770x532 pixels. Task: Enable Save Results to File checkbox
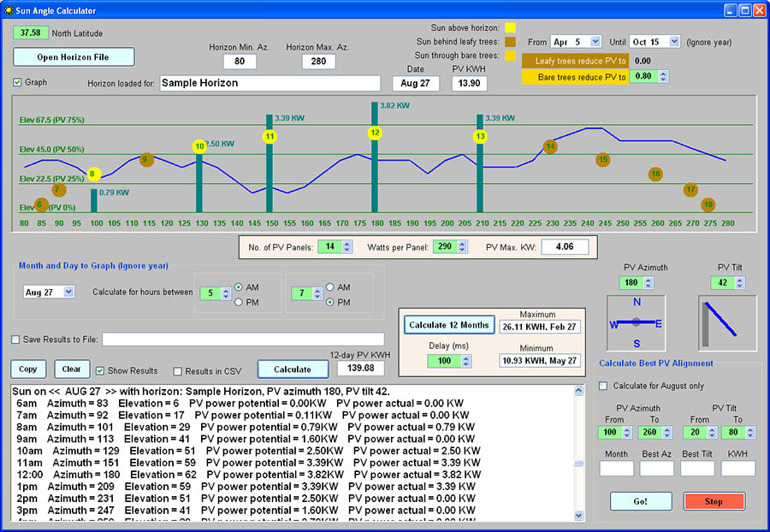[x=15, y=340]
